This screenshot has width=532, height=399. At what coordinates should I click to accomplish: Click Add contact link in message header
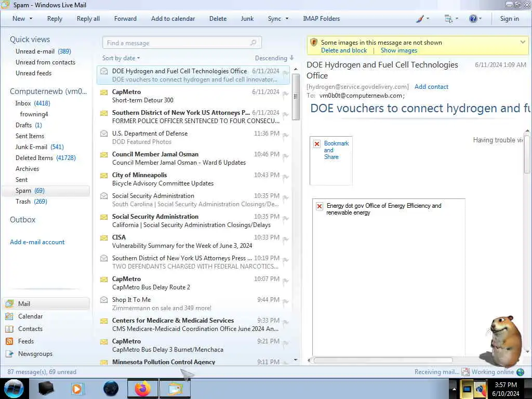(x=431, y=87)
